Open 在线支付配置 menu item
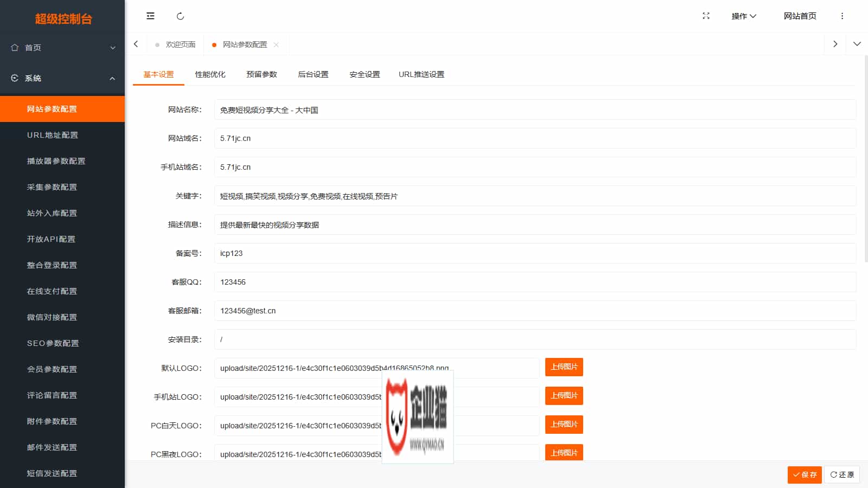 62,291
